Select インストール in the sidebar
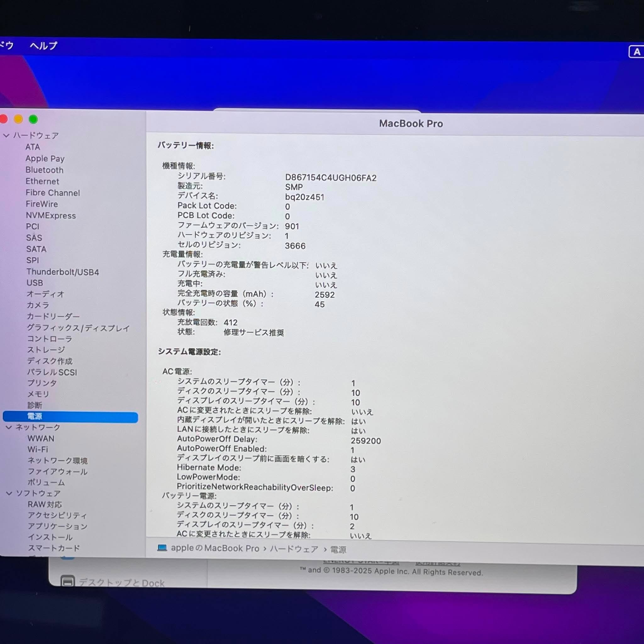Image resolution: width=644 pixels, height=644 pixels. (x=50, y=537)
